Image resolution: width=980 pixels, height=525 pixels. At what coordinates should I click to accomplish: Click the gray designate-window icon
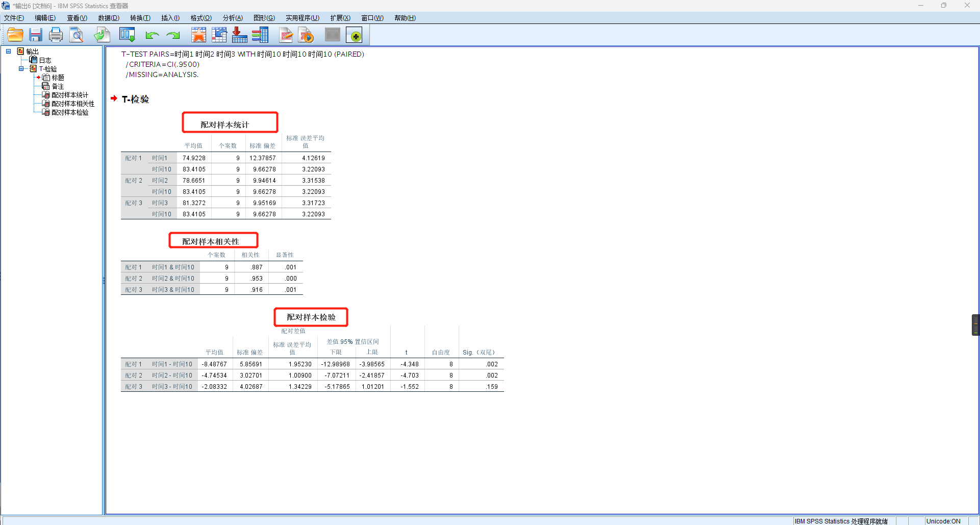333,35
